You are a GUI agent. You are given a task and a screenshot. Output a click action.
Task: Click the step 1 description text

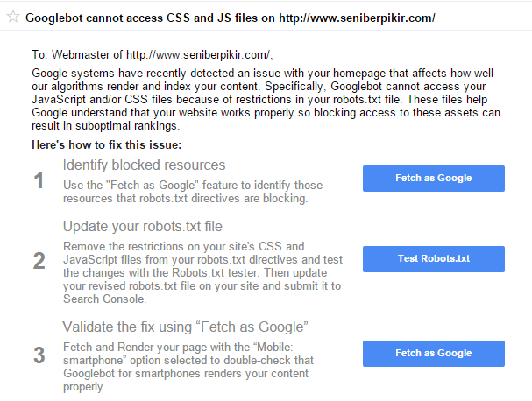[193, 192]
